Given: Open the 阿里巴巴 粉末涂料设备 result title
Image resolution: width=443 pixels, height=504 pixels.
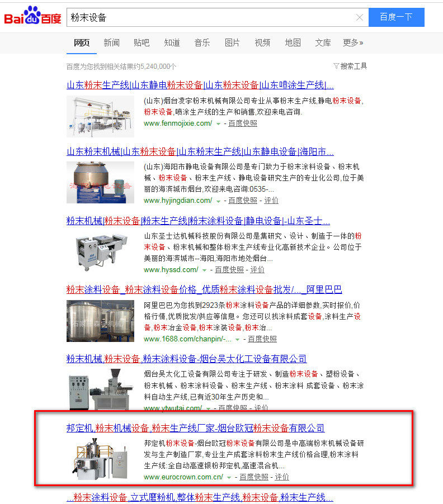Looking at the screenshot, I should coord(204,289).
